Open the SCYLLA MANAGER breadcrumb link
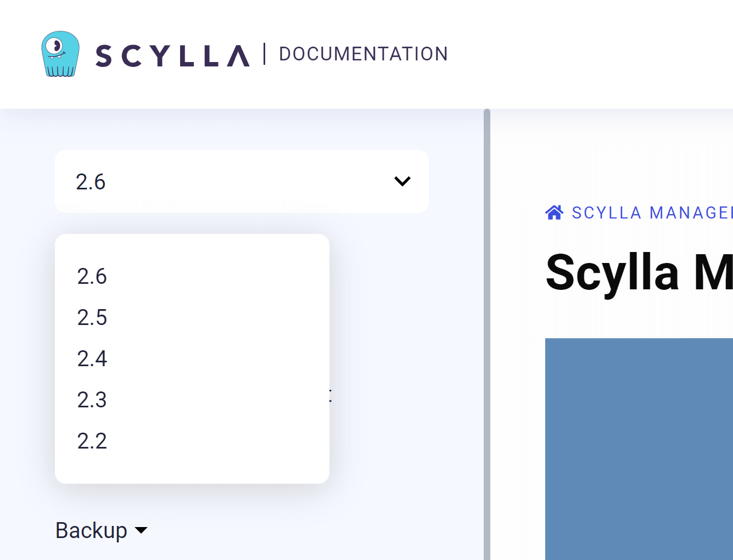This screenshot has width=733, height=560. coord(652,212)
